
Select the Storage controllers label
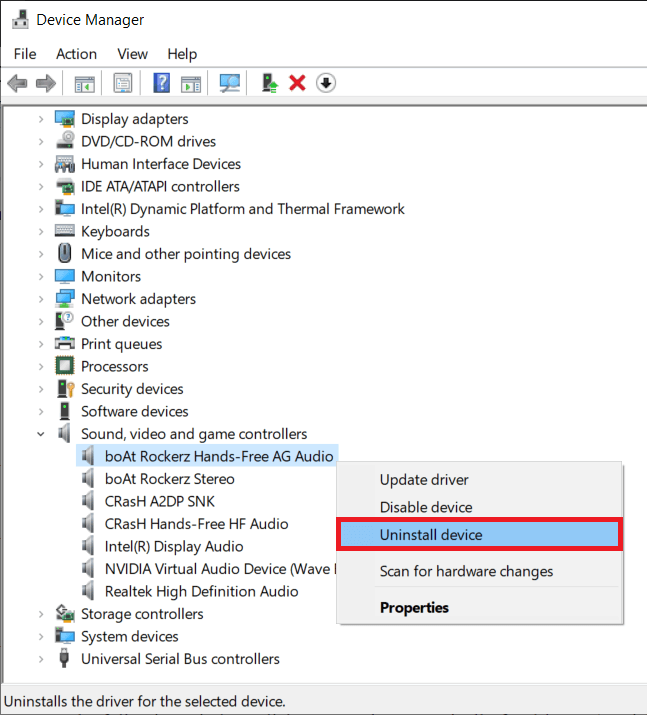tap(142, 614)
